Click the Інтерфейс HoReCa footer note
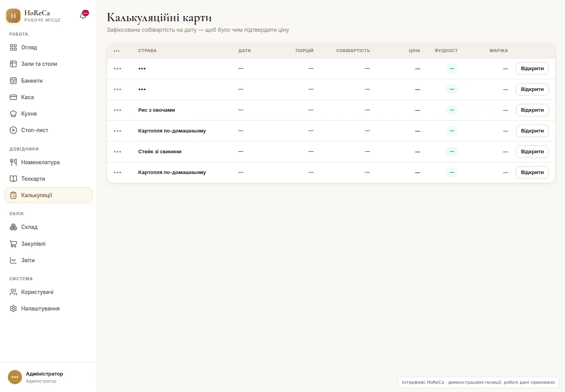Screen dimensions: 565x392 point(478,382)
